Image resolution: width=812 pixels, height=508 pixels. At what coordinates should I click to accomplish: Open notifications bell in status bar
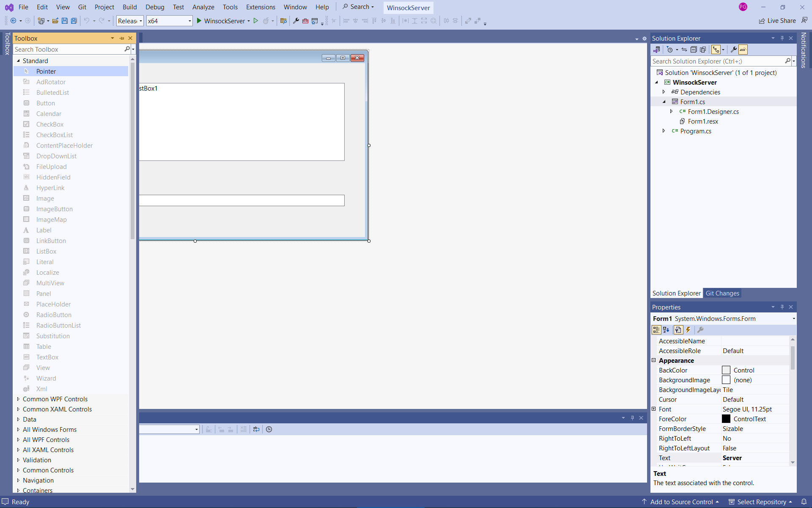tap(804, 502)
